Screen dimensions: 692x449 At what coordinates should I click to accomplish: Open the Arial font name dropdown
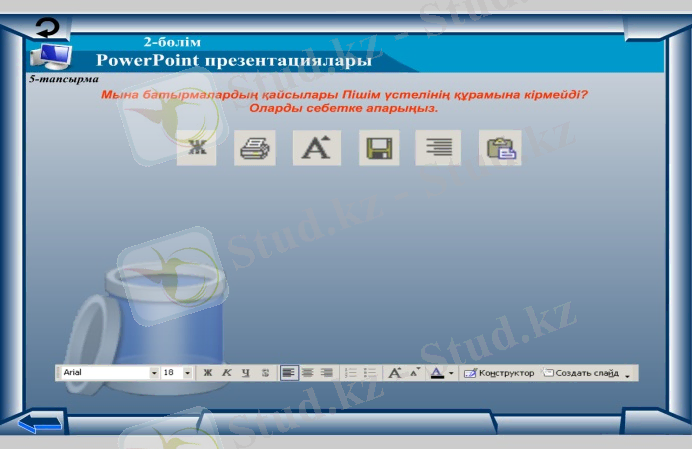pyautogui.click(x=154, y=373)
